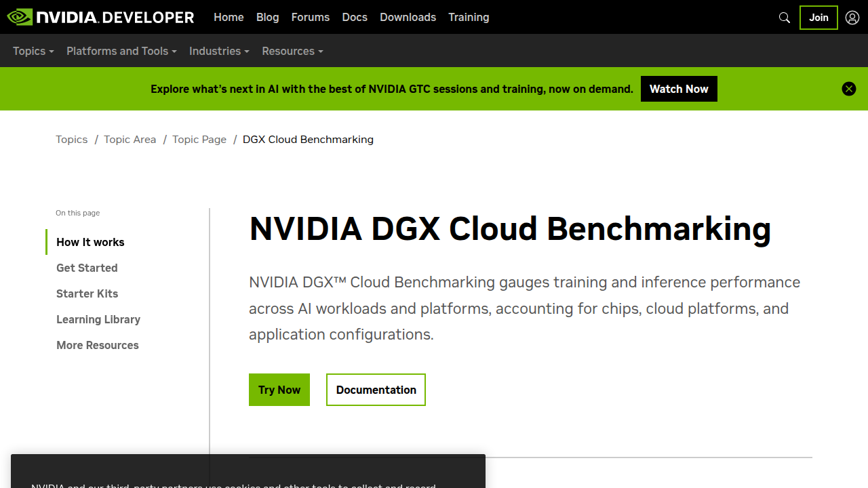Expand the Resources dropdown menu

pyautogui.click(x=292, y=51)
